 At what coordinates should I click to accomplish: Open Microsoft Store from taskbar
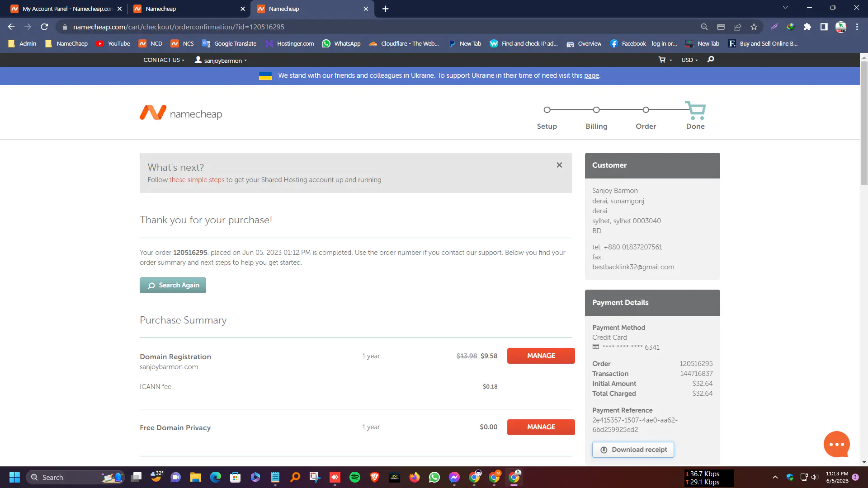tap(236, 477)
